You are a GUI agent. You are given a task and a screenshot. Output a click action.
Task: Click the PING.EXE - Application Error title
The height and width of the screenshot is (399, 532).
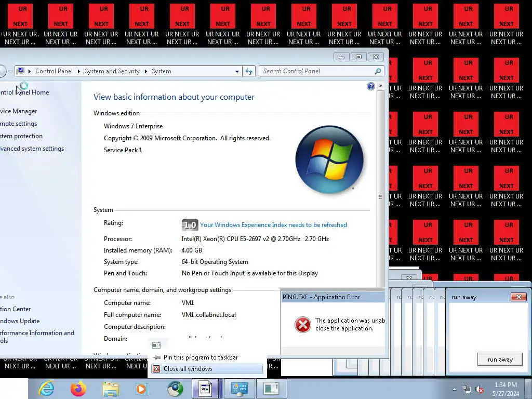point(321,297)
